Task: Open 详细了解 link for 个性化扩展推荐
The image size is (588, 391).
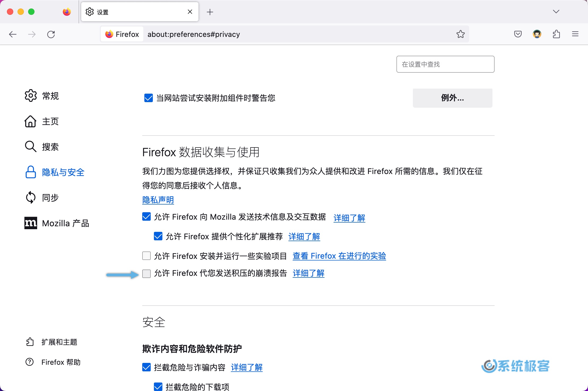Action: click(x=304, y=236)
